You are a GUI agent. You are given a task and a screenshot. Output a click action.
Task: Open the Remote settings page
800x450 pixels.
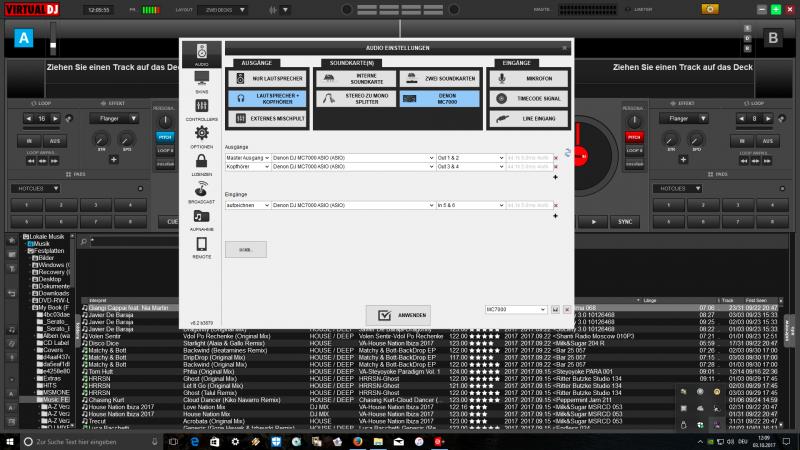click(x=202, y=247)
